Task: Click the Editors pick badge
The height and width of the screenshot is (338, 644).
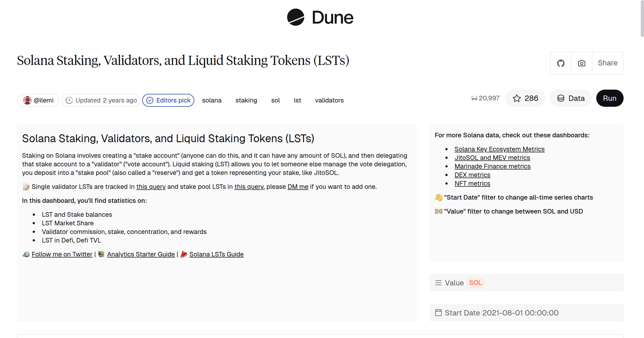Action: point(169,100)
